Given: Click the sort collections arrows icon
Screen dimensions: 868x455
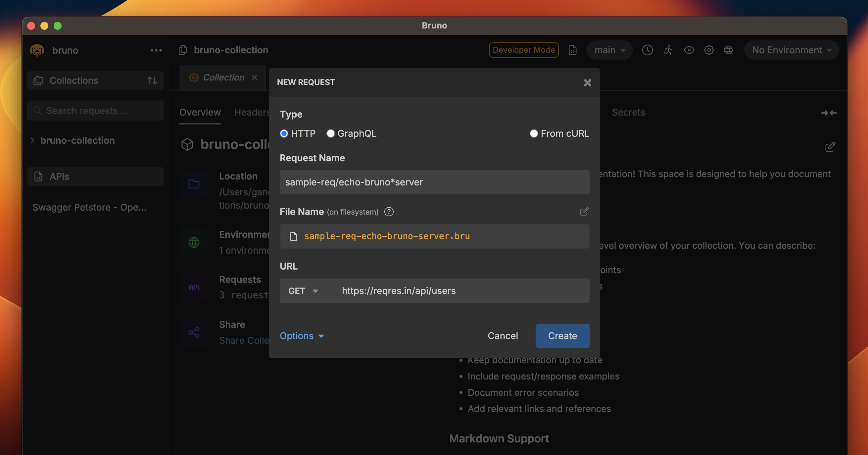Looking at the screenshot, I should (x=152, y=80).
